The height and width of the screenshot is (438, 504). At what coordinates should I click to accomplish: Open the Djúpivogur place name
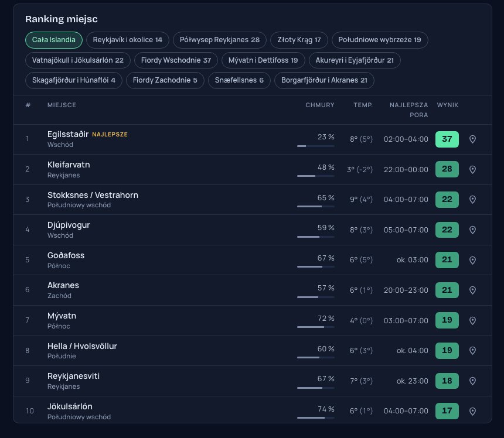[69, 225]
